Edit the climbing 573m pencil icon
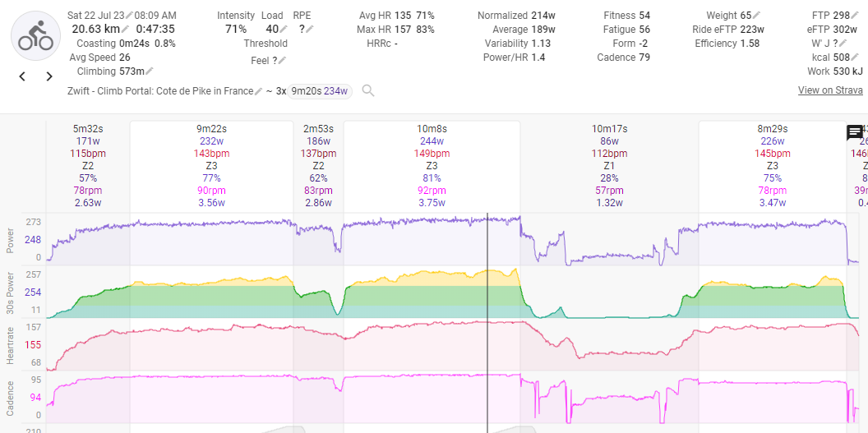This screenshot has width=868, height=433. (150, 71)
